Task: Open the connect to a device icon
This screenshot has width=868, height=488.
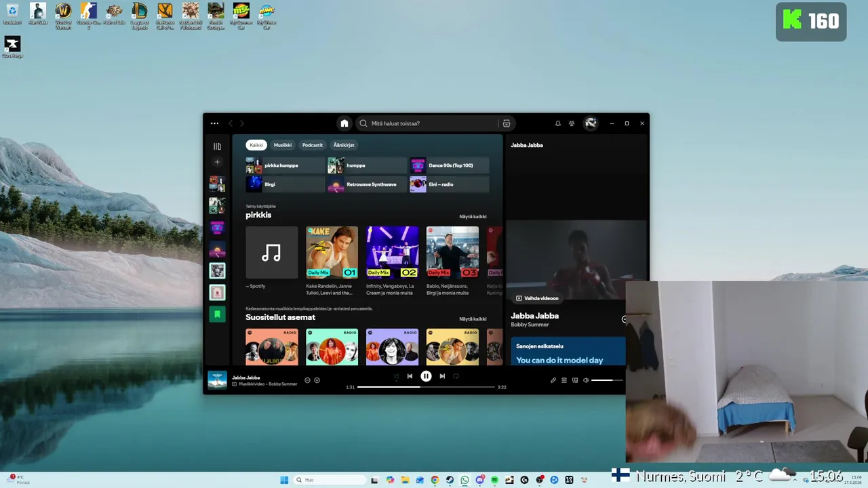Action: tap(575, 380)
